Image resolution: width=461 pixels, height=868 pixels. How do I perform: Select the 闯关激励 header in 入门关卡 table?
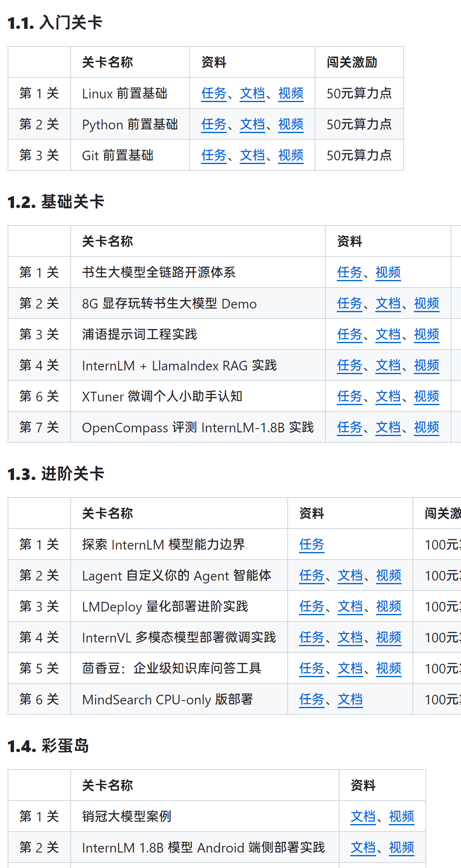(359, 62)
